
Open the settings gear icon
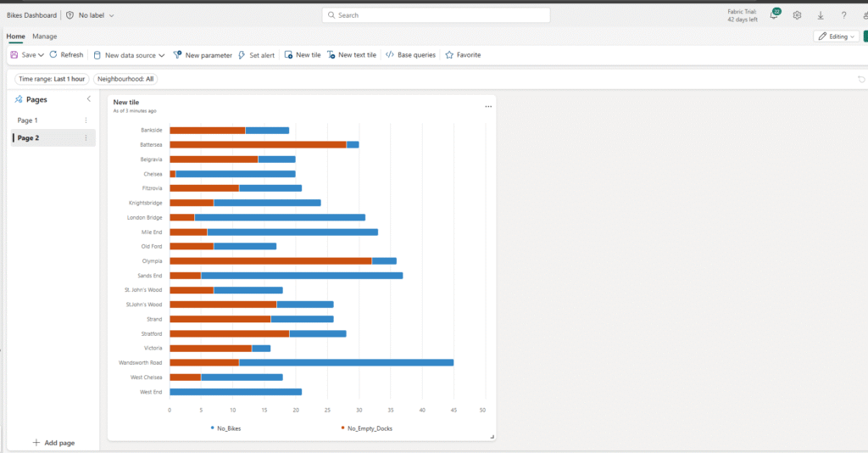797,15
